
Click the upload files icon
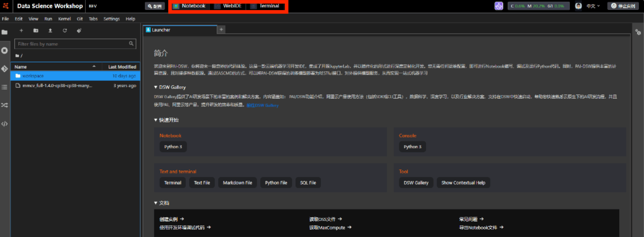50,30
